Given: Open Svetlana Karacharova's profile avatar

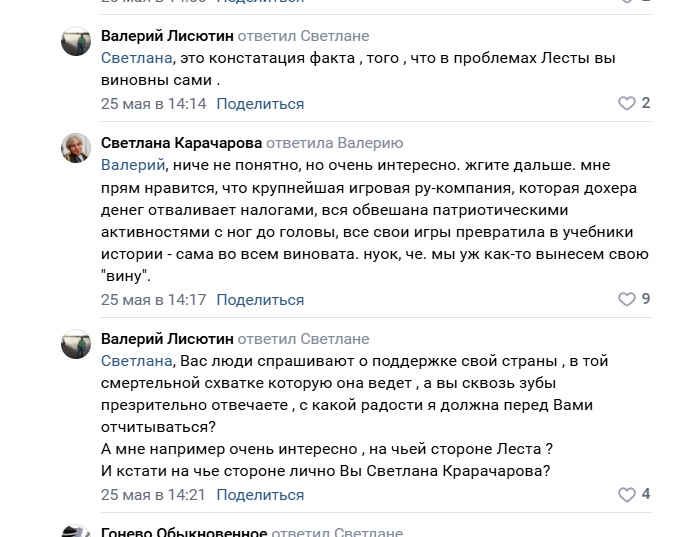Looking at the screenshot, I should click(x=76, y=148).
